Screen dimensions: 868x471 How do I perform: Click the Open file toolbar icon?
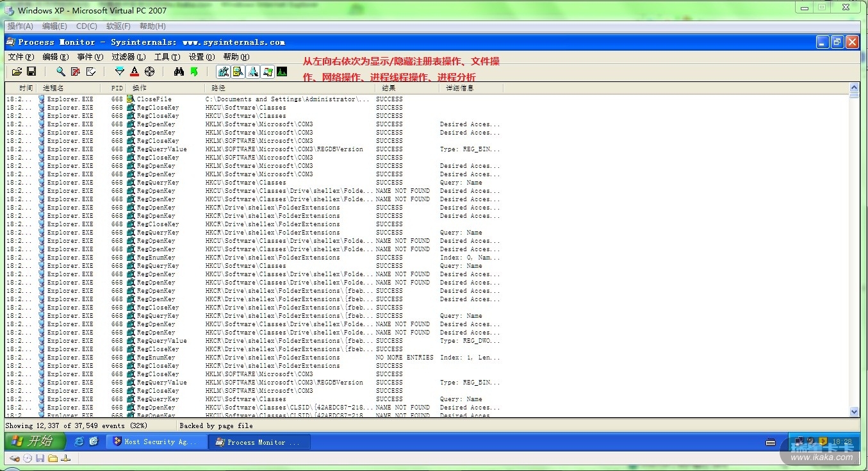click(x=17, y=72)
